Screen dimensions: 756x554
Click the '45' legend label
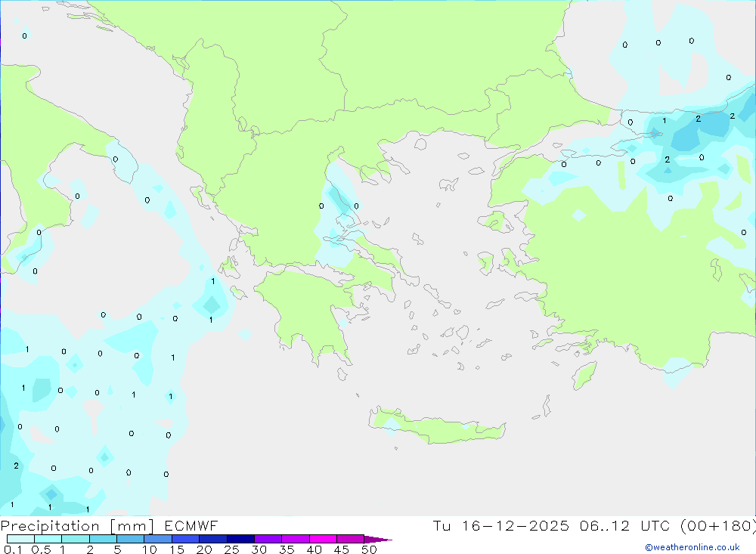(x=342, y=549)
